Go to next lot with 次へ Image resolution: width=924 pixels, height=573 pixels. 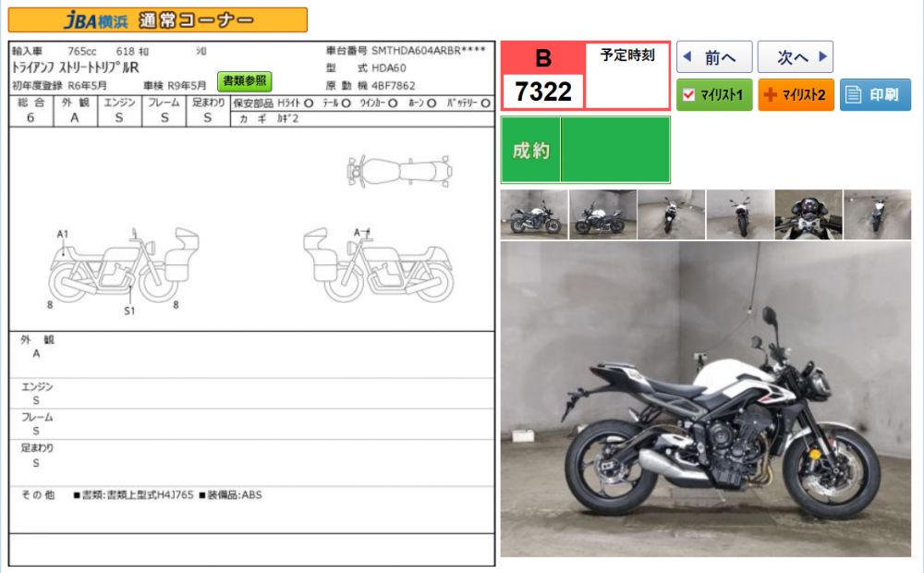pos(795,57)
